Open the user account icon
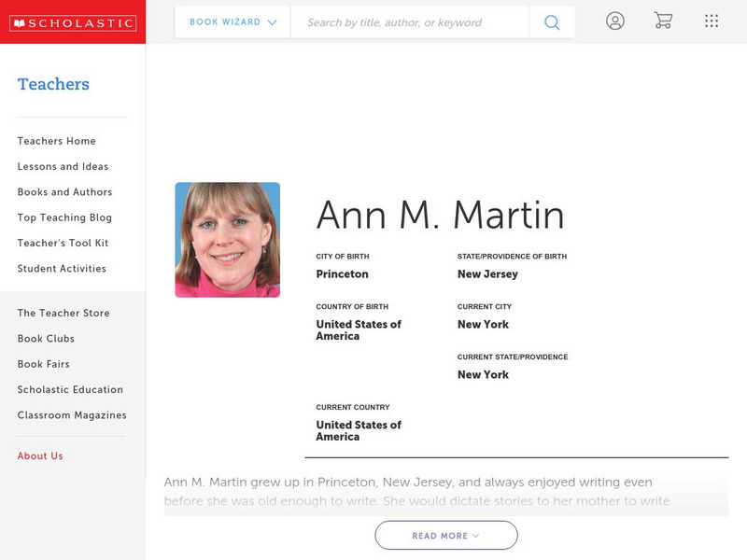 [x=614, y=21]
